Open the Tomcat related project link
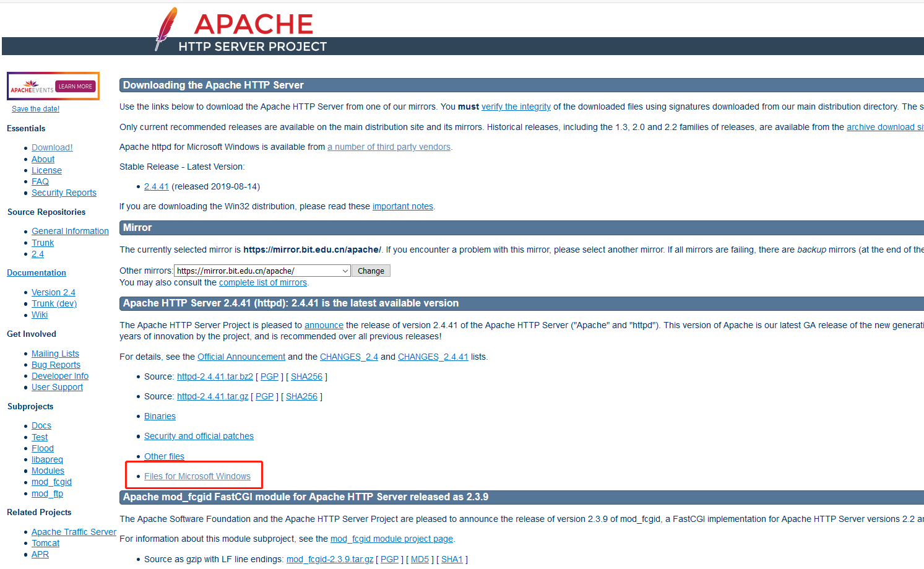 [45, 543]
